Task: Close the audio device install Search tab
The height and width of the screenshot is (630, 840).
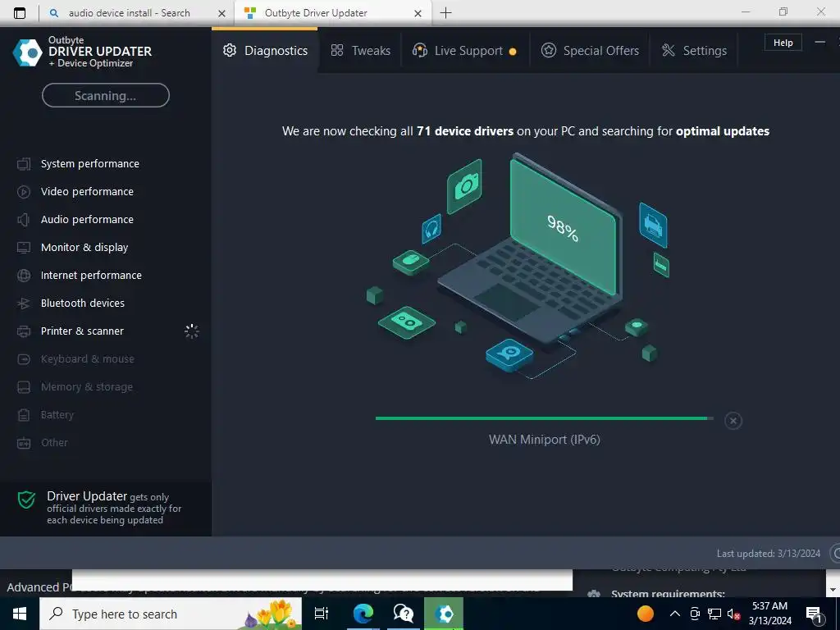Action: pyautogui.click(x=221, y=13)
